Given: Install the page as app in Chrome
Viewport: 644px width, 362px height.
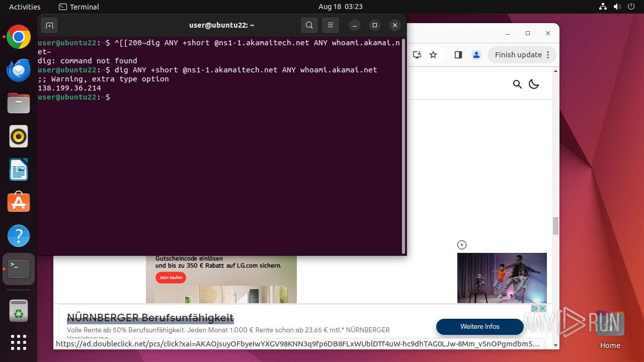Looking at the screenshot, I should click(x=417, y=55).
